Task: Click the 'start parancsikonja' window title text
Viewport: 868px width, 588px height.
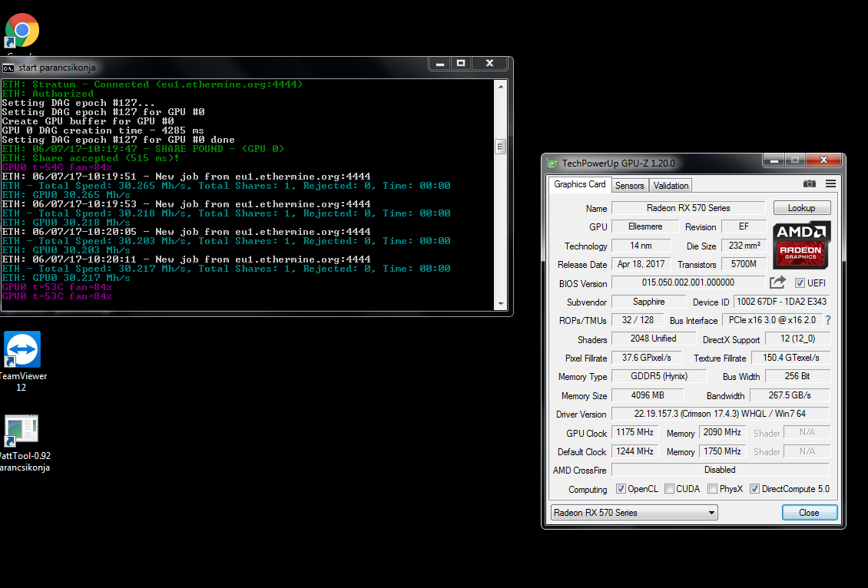Action: [57, 68]
